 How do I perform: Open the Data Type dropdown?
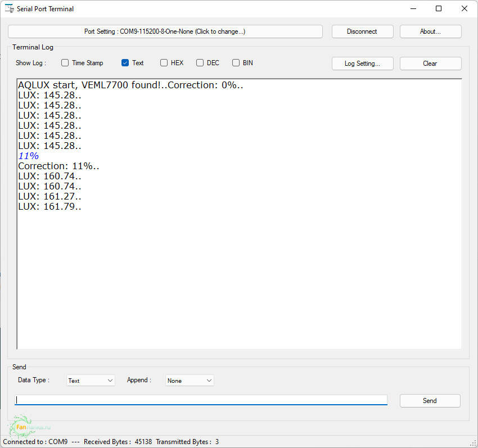pos(91,381)
